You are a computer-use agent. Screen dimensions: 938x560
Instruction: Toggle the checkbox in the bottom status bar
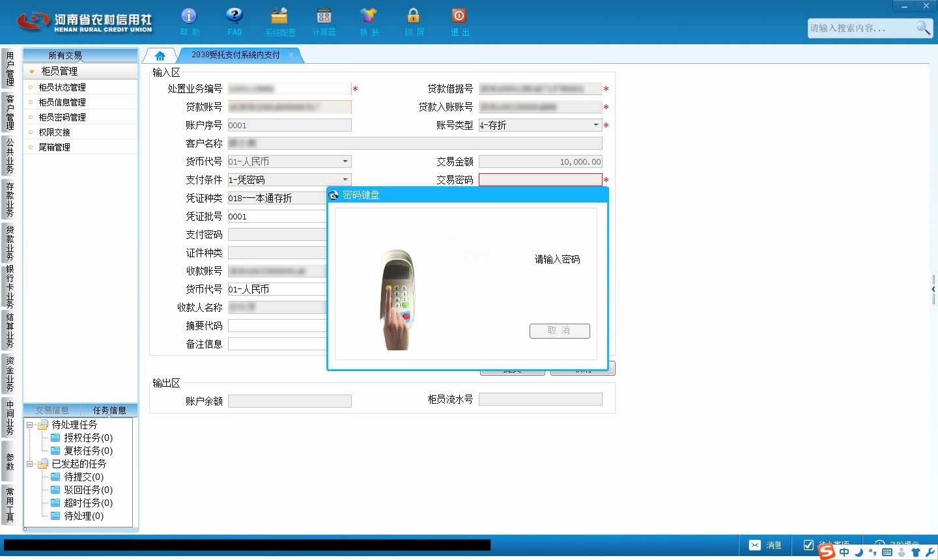point(808,545)
